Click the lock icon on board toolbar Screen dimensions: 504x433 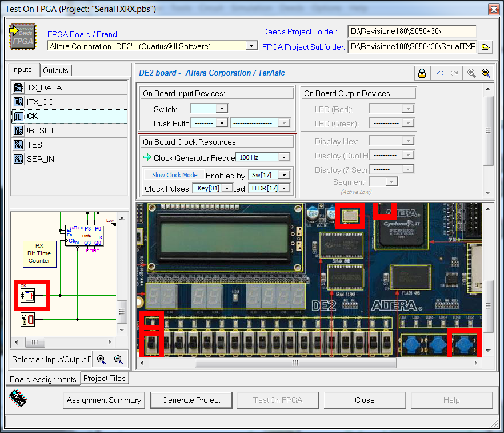[x=422, y=73]
